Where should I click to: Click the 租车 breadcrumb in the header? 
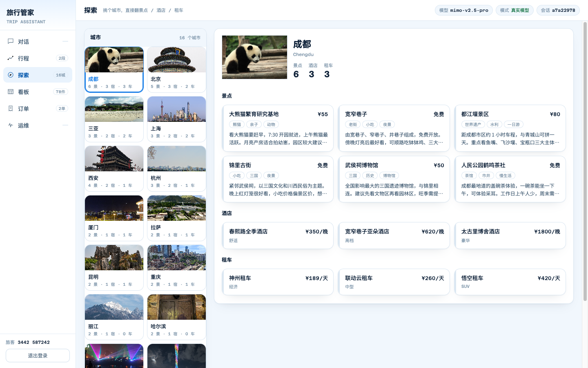pos(179,10)
